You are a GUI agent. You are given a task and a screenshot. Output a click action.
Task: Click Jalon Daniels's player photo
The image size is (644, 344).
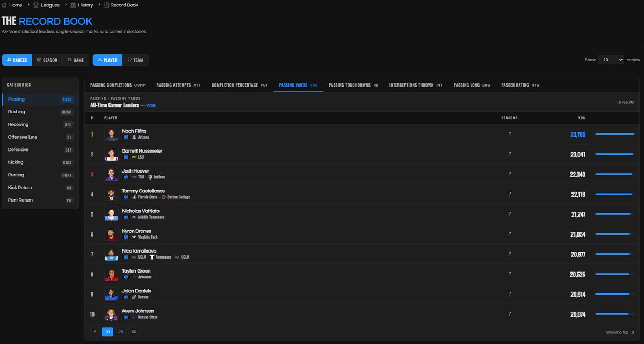click(x=111, y=294)
